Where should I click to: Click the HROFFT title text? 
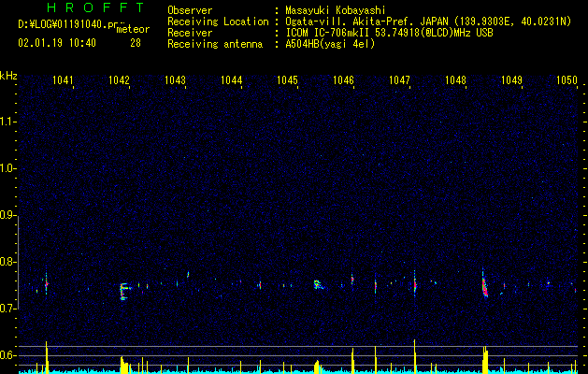pyautogui.click(x=96, y=7)
